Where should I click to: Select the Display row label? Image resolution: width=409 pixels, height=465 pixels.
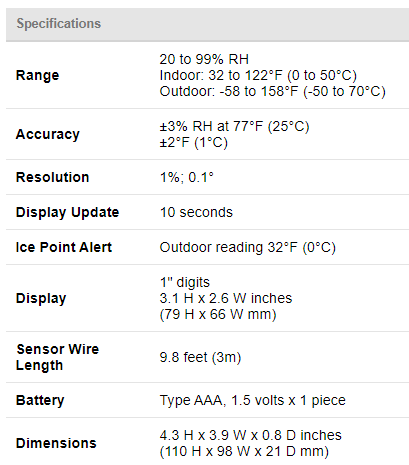tap(41, 298)
